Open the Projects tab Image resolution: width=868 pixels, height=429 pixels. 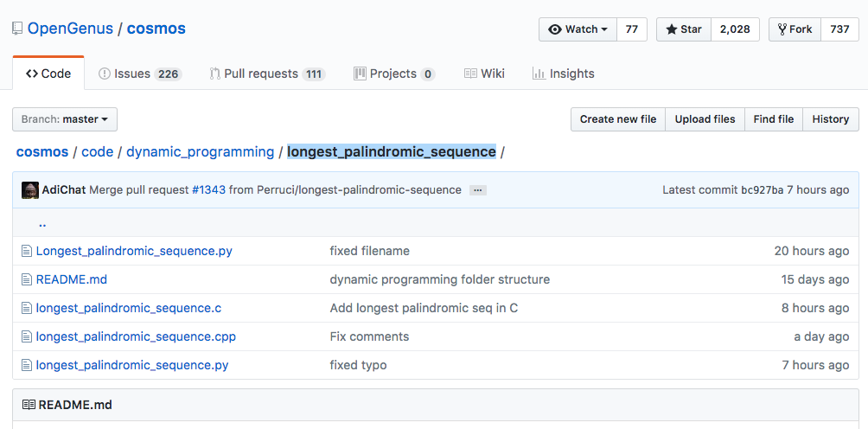tap(394, 74)
